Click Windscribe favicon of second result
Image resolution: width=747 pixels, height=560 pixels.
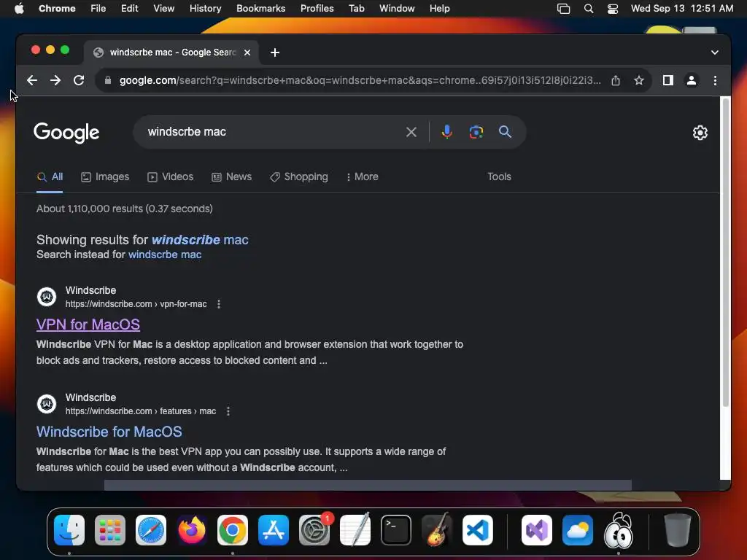tap(47, 404)
